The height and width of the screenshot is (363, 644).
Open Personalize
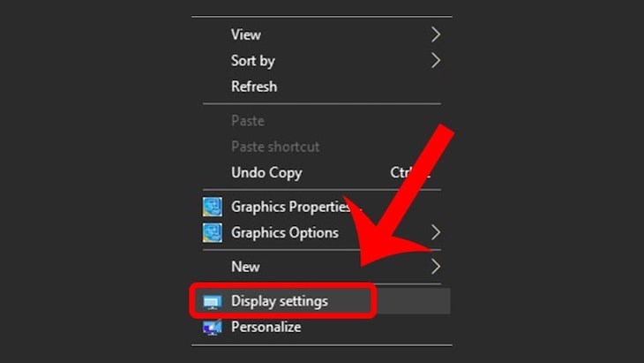[266, 327]
